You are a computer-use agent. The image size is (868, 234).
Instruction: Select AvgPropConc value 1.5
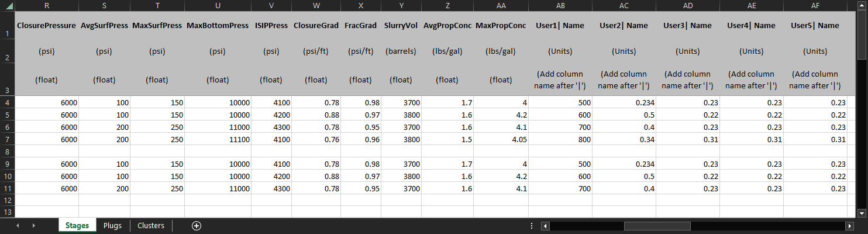pos(447,139)
